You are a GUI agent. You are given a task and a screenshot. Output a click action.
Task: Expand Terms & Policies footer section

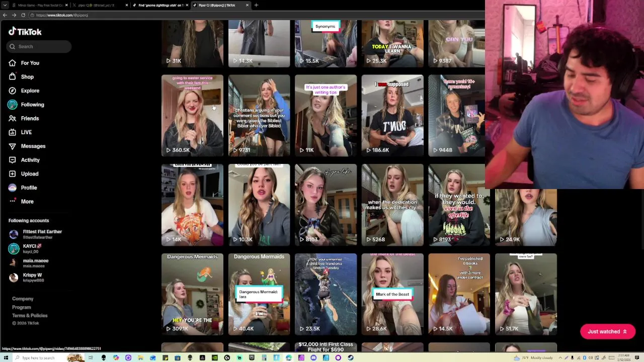click(30, 315)
